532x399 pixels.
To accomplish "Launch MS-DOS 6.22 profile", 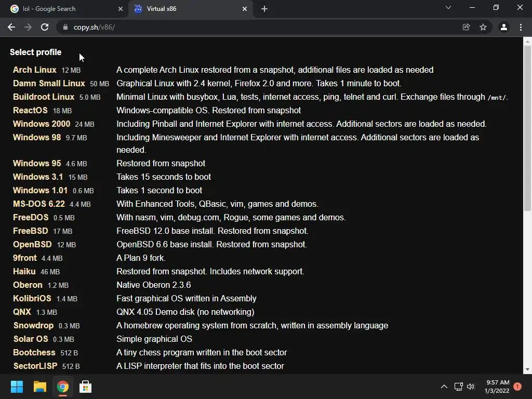I will [38, 204].
